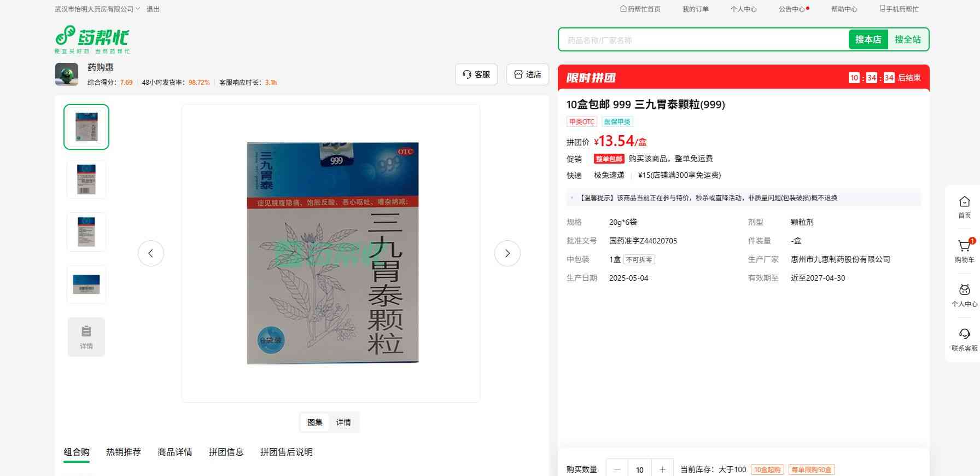Show next product image with right arrow
This screenshot has height=476, width=980.
(507, 253)
